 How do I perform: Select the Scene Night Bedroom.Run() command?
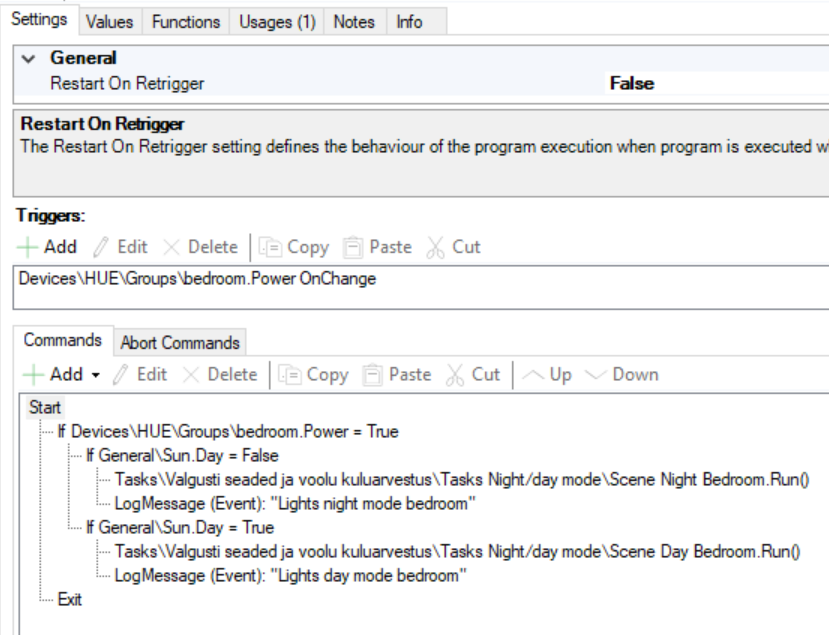click(x=460, y=479)
